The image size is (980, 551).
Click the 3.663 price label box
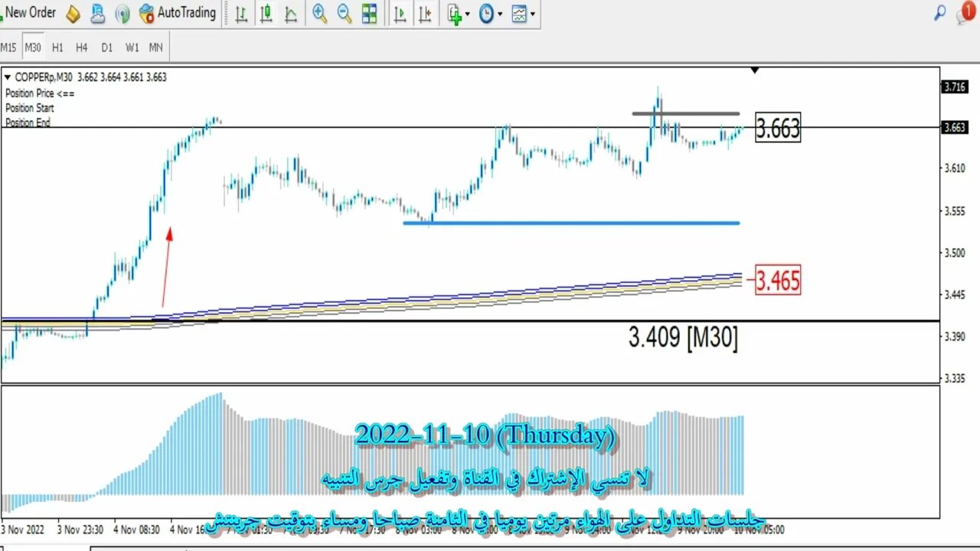pyautogui.click(x=778, y=128)
